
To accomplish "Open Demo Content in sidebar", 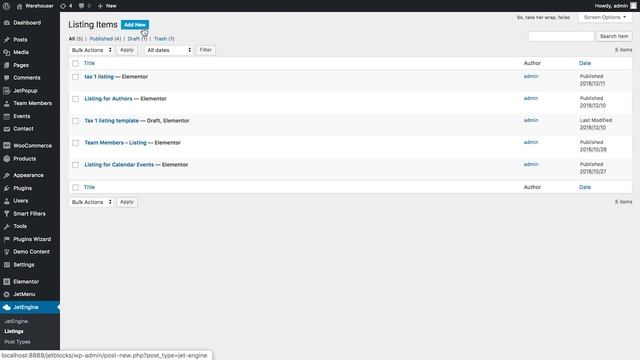I will point(31,252).
